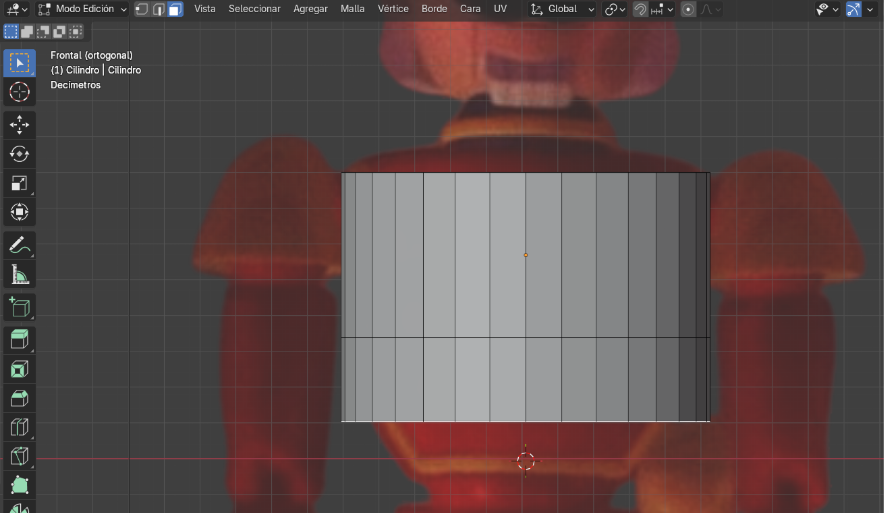Viewport: 885px width, 513px height.
Task: Open snapping options dropdown
Action: [662, 9]
